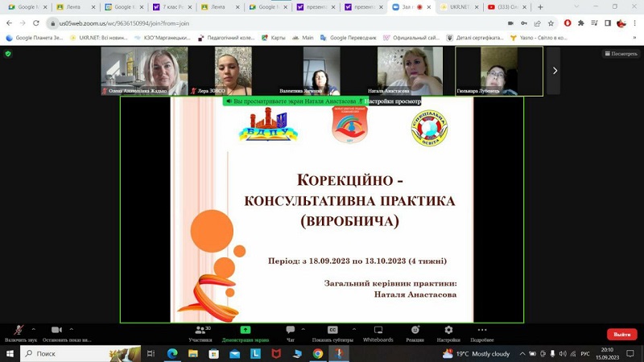Reload the Zoom page
This screenshot has width=644, height=362.
coord(36,23)
